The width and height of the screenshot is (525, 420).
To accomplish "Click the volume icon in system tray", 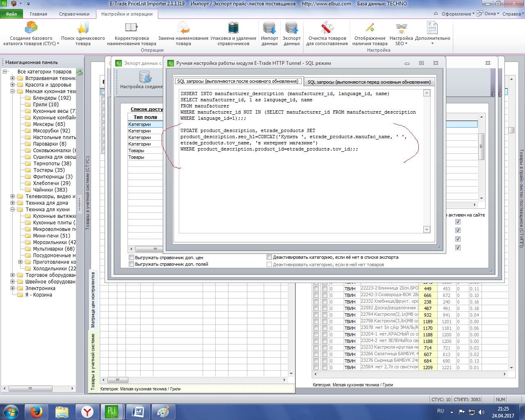I will click(x=482, y=412).
